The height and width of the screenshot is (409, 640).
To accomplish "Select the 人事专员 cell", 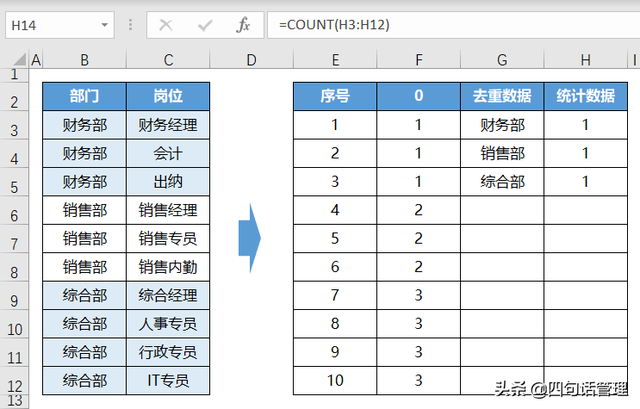I will pyautogui.click(x=168, y=324).
